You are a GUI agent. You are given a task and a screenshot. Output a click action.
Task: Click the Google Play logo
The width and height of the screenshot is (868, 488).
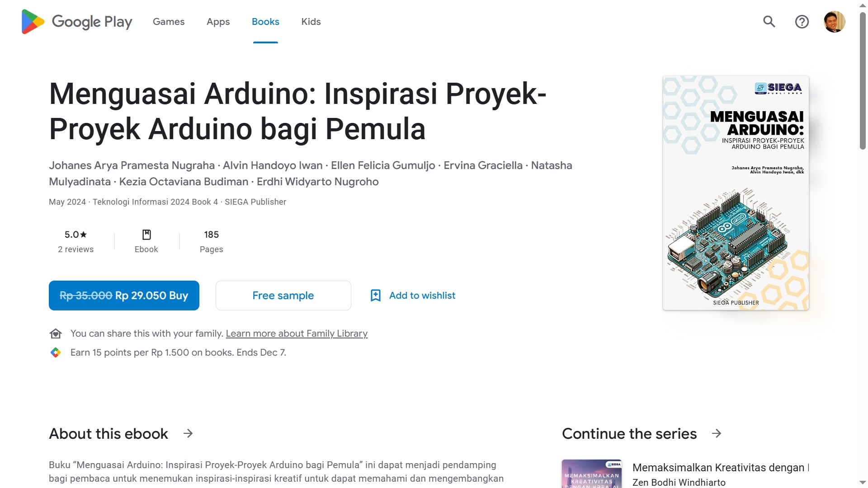point(77,22)
